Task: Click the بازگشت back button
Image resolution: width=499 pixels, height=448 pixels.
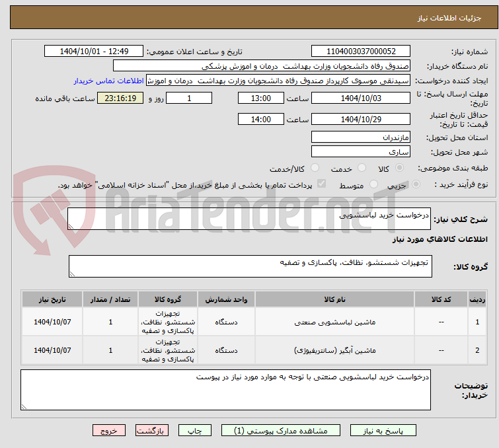Action: (x=152, y=431)
